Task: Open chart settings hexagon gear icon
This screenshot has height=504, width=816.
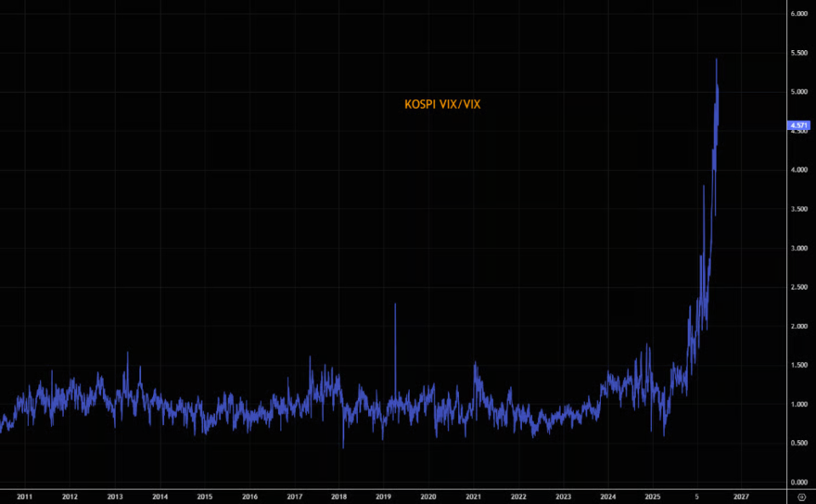Action: click(x=802, y=496)
